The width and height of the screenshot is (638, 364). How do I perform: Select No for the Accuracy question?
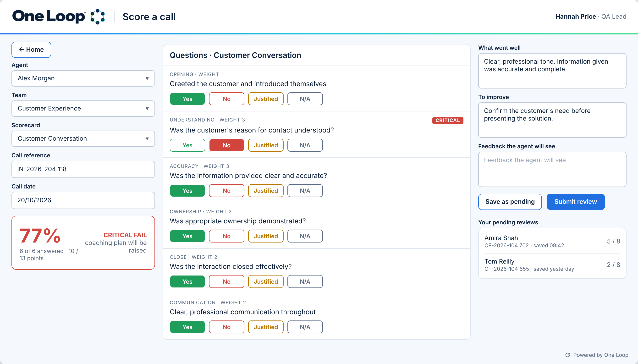pos(227,191)
